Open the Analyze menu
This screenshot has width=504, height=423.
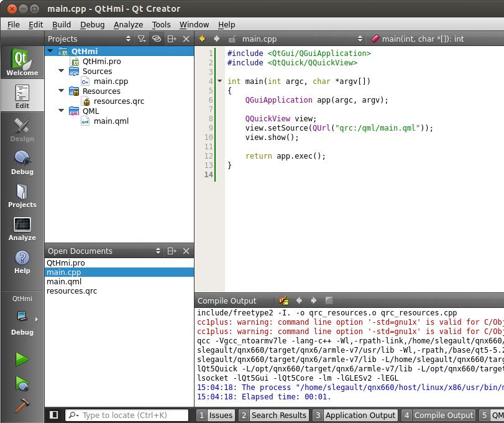128,25
